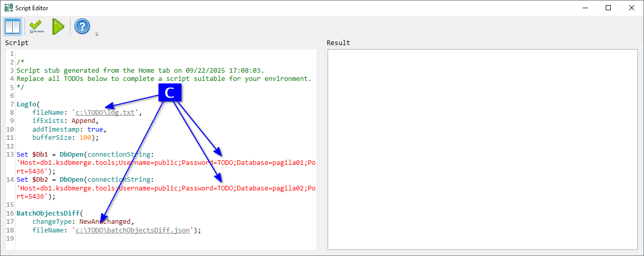Expand the toolbar overflow options arrow
Screen dimensions: 644x256
pyautogui.click(x=97, y=34)
